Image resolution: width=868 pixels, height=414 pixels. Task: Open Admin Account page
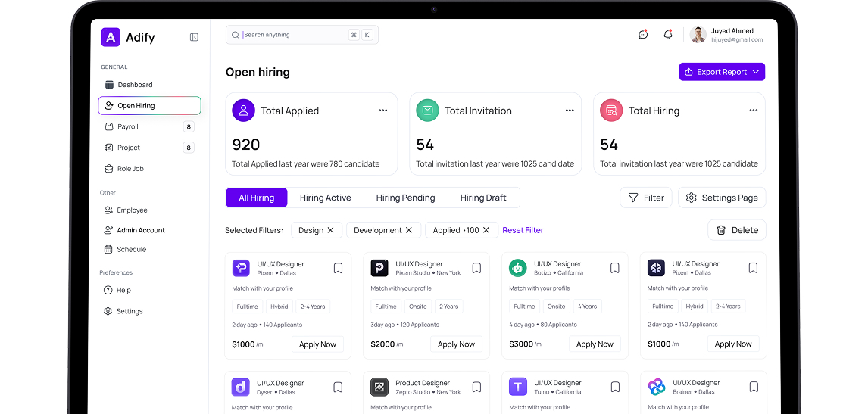click(135, 230)
